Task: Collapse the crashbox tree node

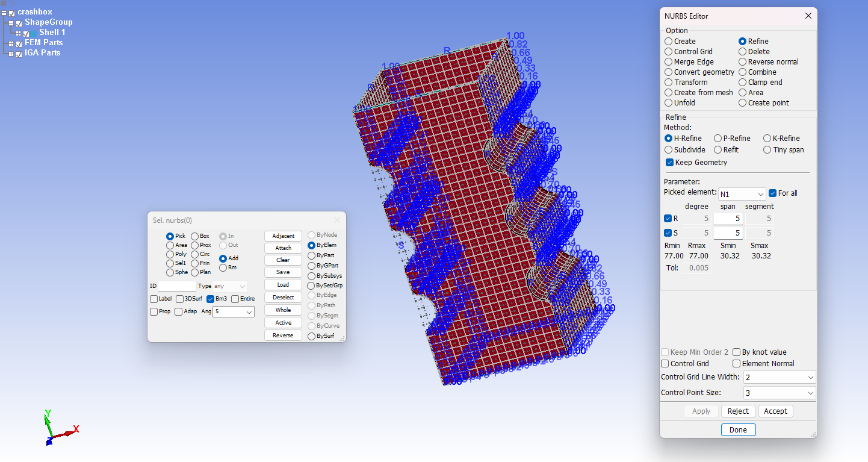Action: pos(4,13)
